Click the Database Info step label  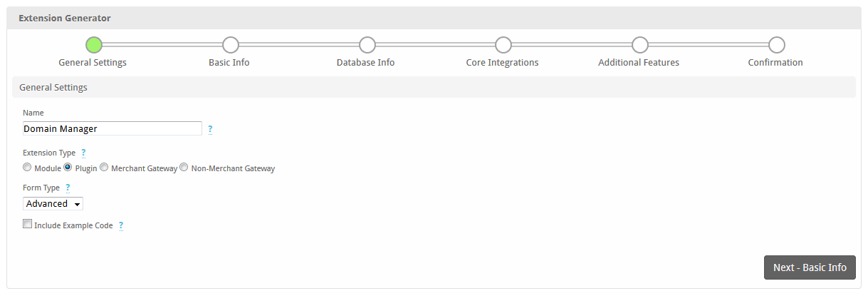point(365,63)
